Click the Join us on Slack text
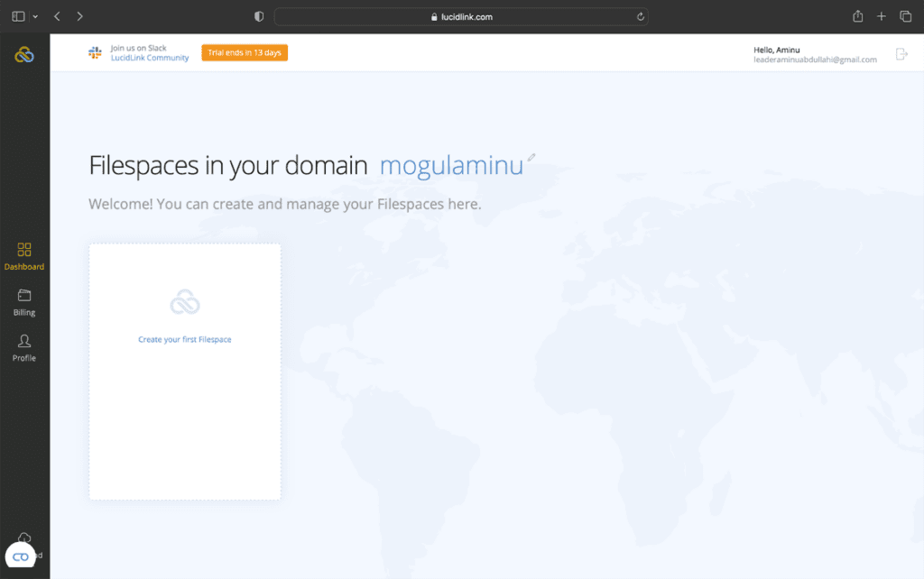924x579 pixels. tap(138, 49)
